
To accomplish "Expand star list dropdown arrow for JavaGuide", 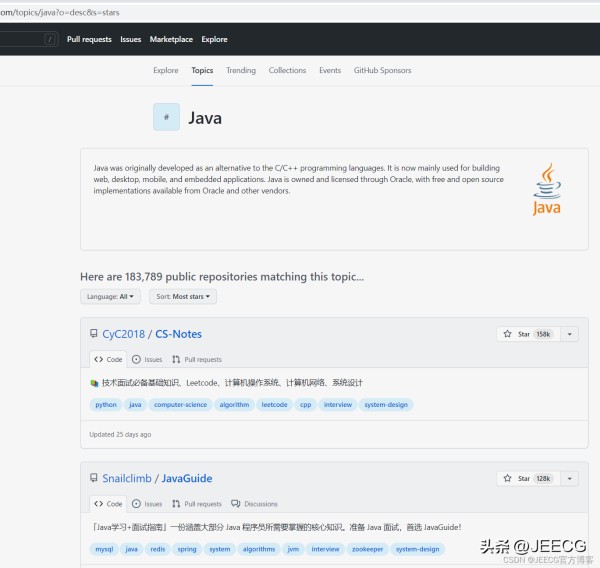I will pos(569,478).
